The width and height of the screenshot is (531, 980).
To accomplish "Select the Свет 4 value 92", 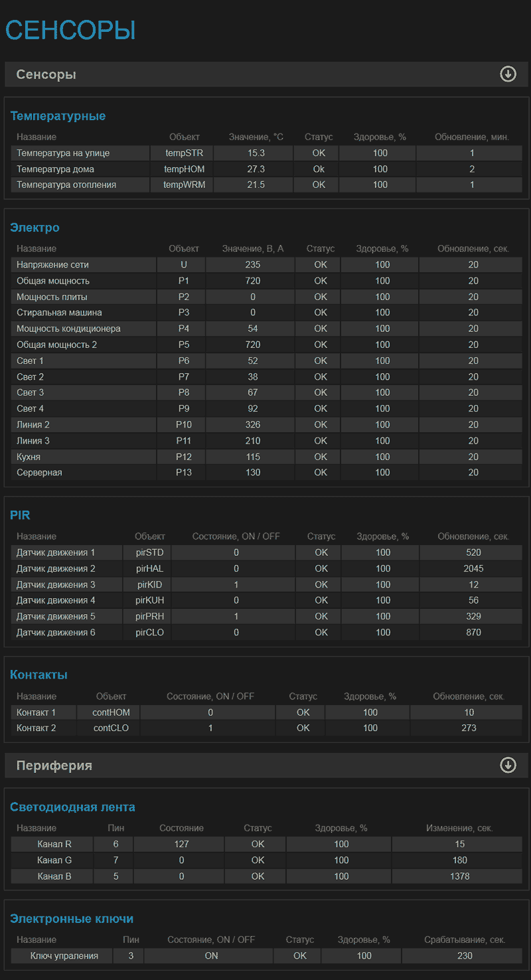I will pyautogui.click(x=252, y=408).
